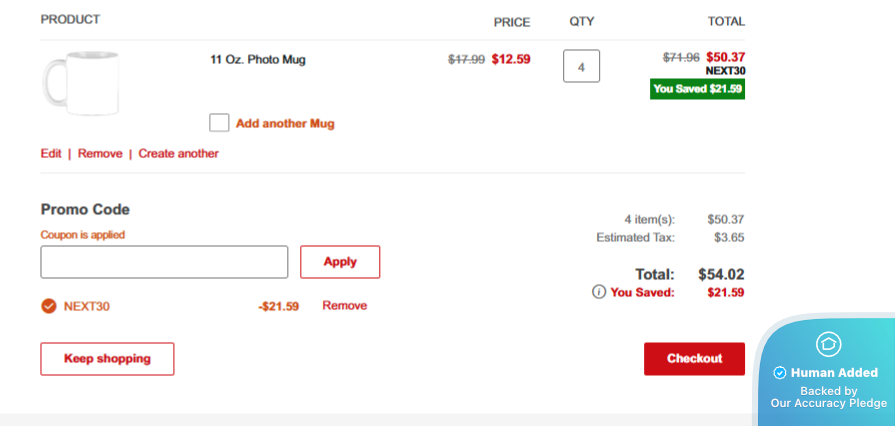The width and height of the screenshot is (895, 426).
Task: Click the NEXT30 applied coupon label
Action: pos(87,306)
